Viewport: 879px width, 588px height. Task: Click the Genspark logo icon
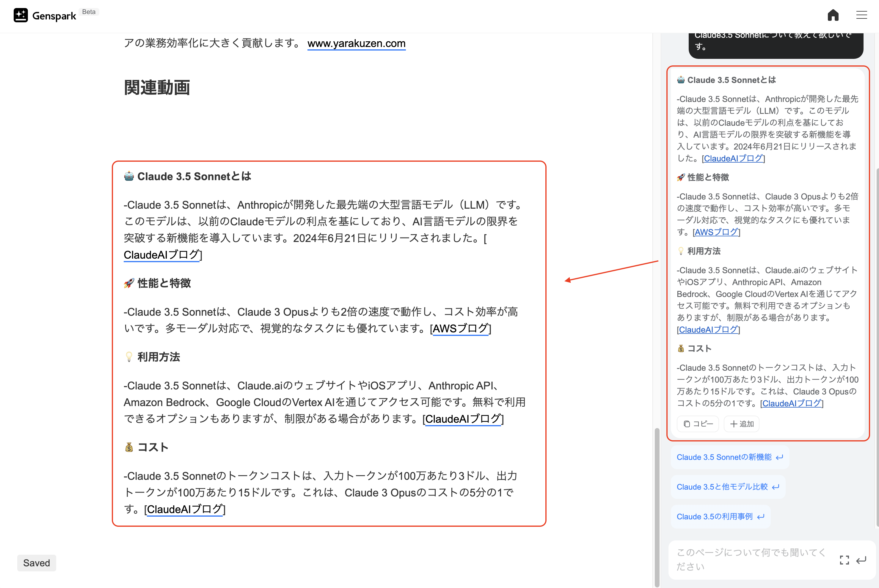tap(21, 15)
